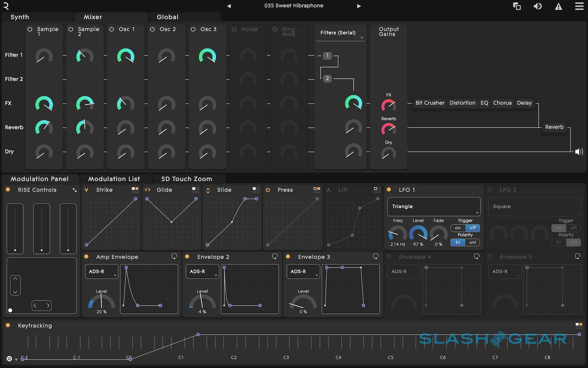Click the first RISE Controls slider
The image size is (588, 368).
tap(15, 229)
